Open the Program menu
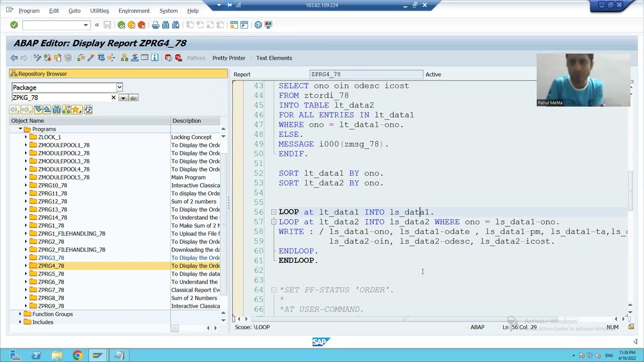The height and width of the screenshot is (362, 644). point(29,11)
